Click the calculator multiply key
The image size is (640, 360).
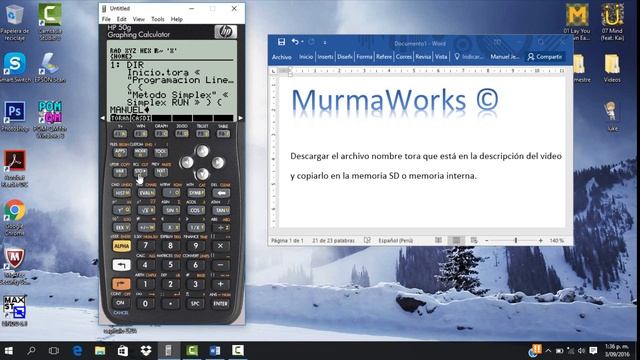pyautogui.click(x=220, y=246)
